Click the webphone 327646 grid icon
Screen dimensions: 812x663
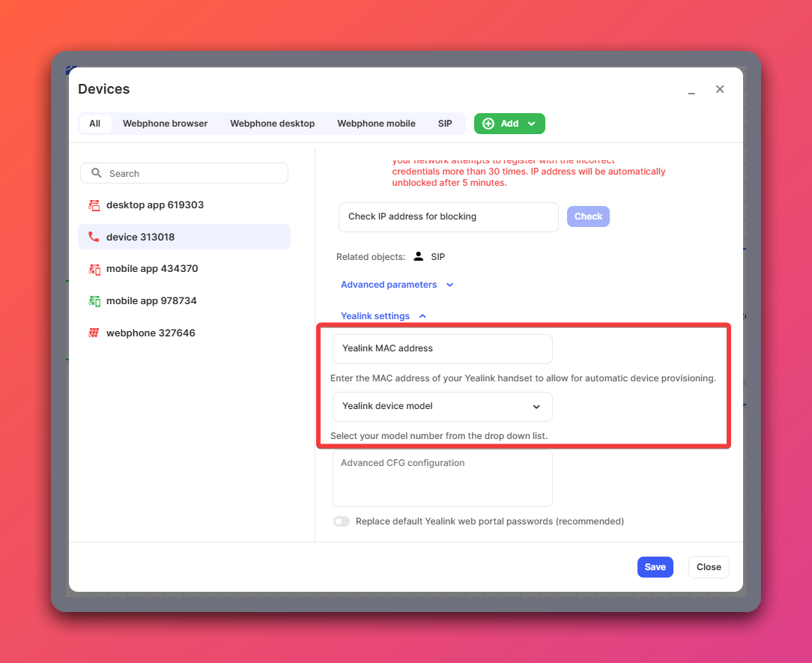click(94, 333)
